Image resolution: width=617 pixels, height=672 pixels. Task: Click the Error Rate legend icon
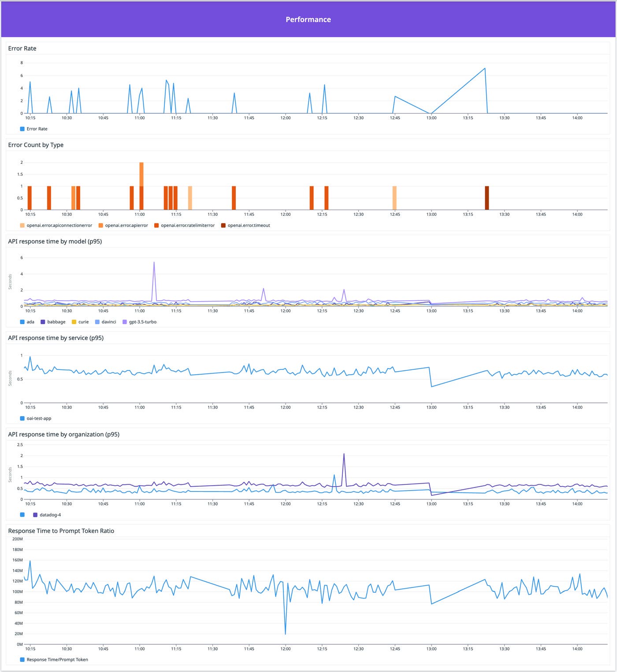21,129
